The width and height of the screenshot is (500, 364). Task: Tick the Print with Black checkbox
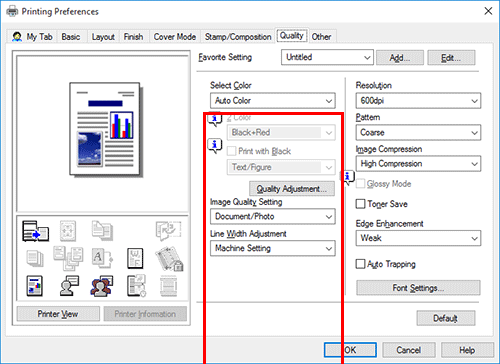[x=231, y=151]
